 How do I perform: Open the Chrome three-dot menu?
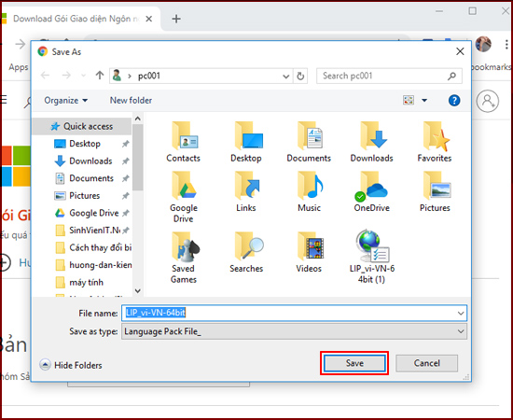(506, 44)
